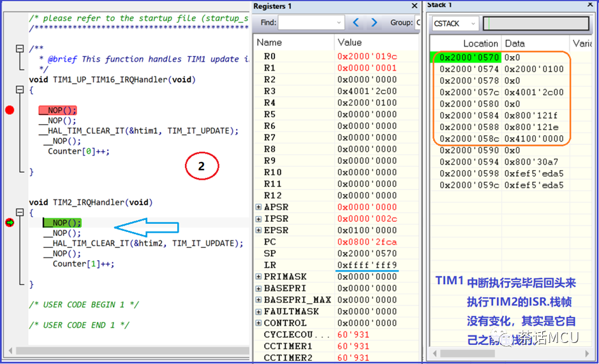This screenshot has width=599, height=364.
Task: Click the stack usage bar
Action: point(536,24)
